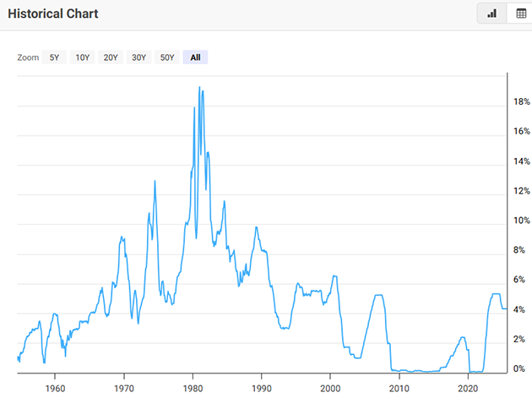The height and width of the screenshot is (398, 532).
Task: Click the Historical Chart heading
Action: click(53, 14)
